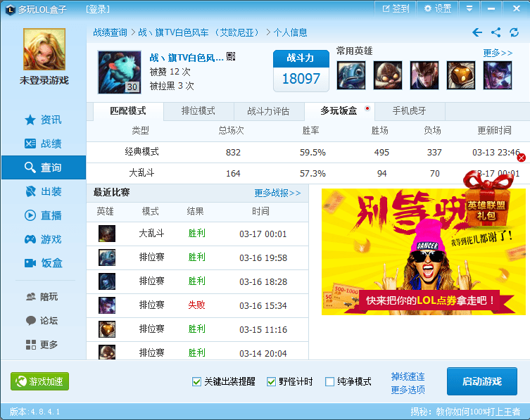Click the player name breadcrumb link
The height and width of the screenshot is (420, 530).
pos(198,32)
